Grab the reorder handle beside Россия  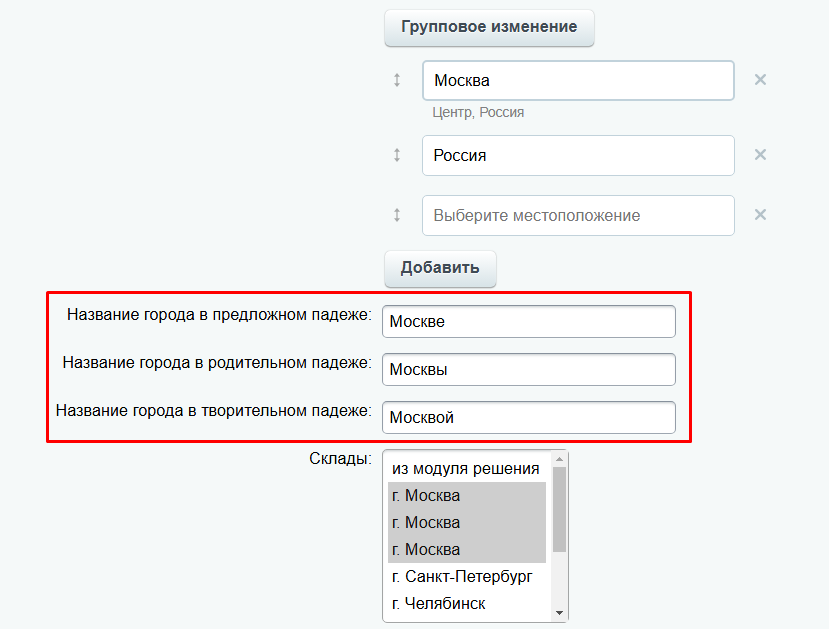tap(397, 155)
